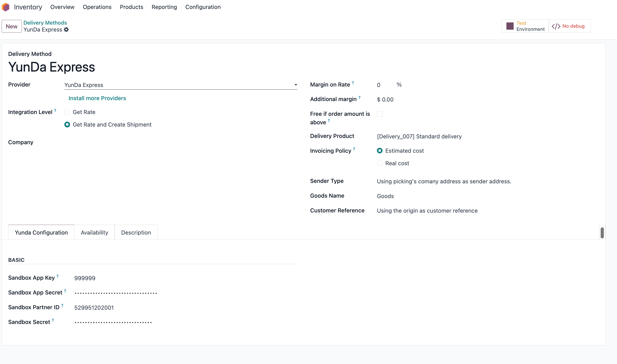Follow the Install more Providers link

(x=97, y=98)
